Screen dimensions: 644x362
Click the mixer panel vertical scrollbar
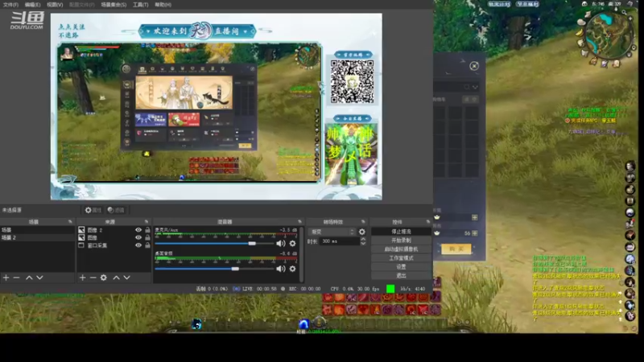(x=302, y=254)
